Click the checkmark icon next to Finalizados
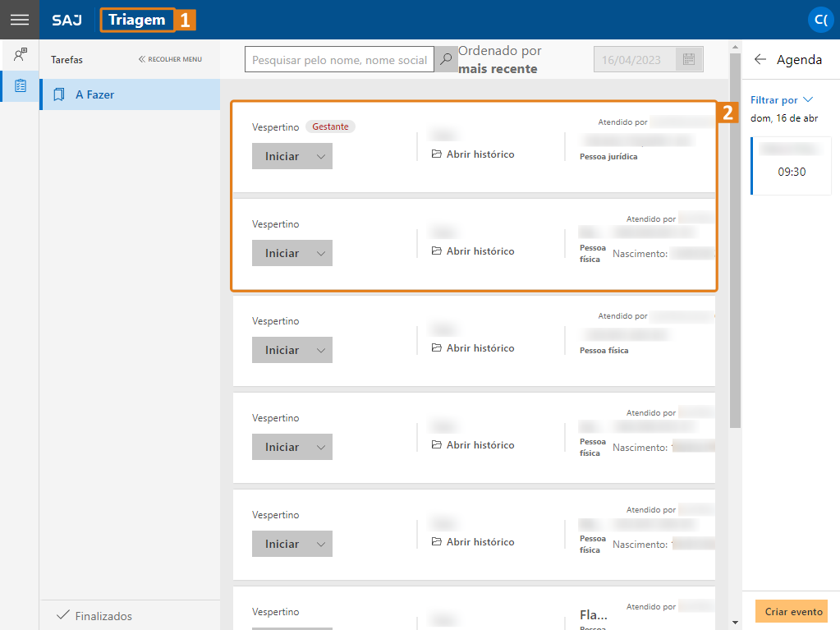This screenshot has height=630, width=840. coord(62,614)
